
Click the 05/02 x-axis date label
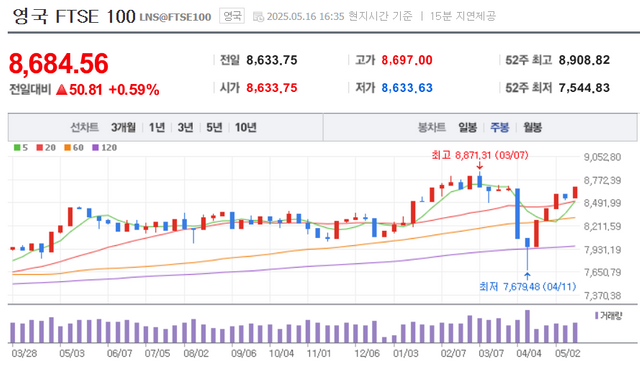(567, 353)
